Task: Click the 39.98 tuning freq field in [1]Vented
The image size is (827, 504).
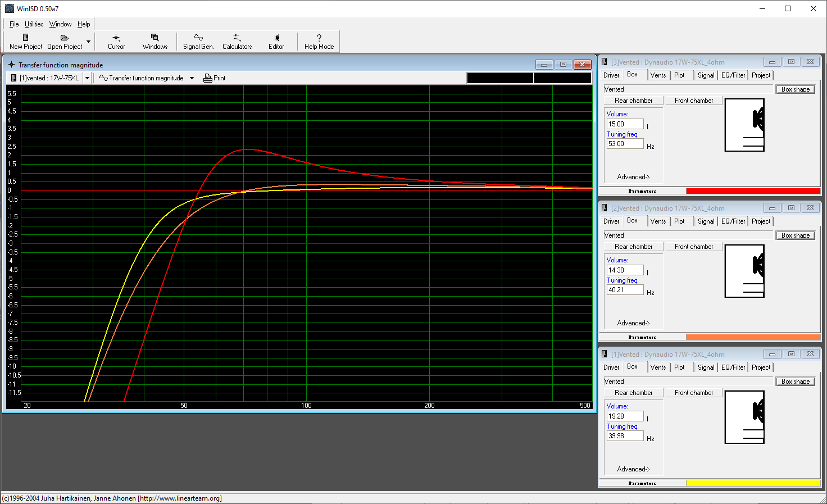Action: [x=625, y=436]
